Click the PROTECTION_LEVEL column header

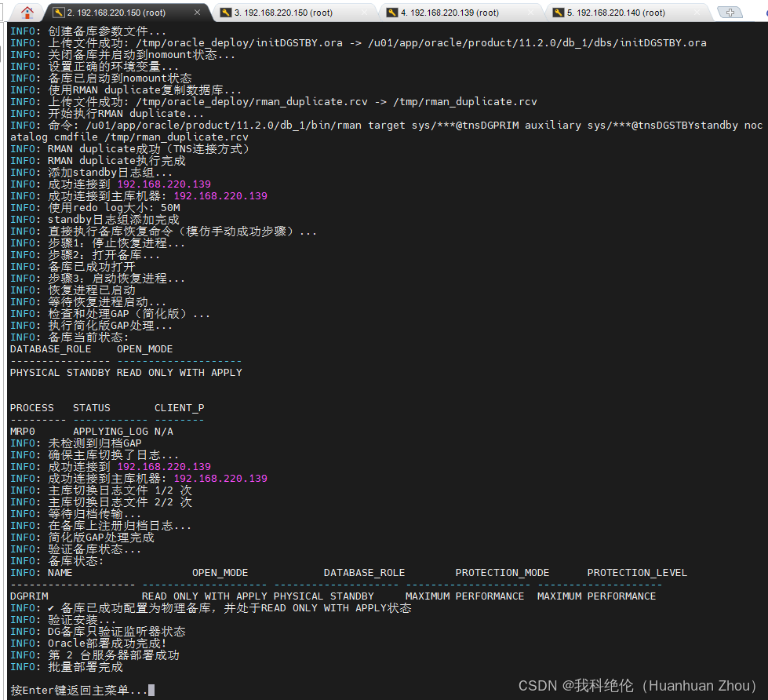(637, 572)
